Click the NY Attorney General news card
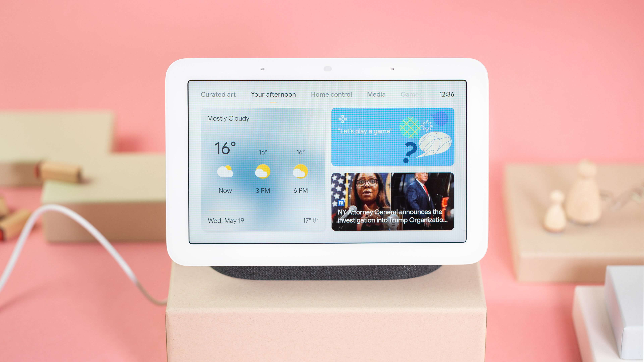 click(392, 201)
